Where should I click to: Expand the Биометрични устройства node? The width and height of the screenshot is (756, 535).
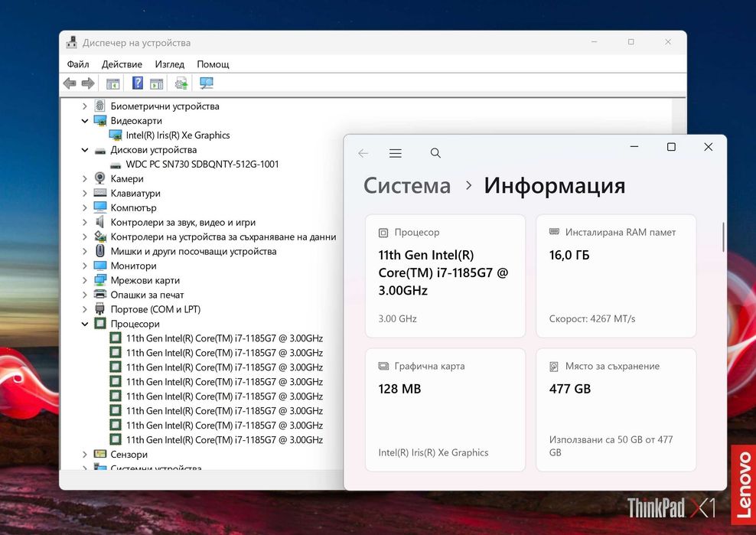pyautogui.click(x=84, y=106)
